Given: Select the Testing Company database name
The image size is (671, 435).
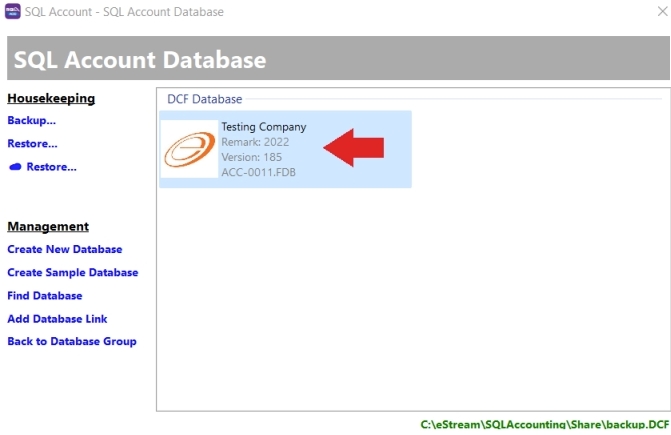Looking at the screenshot, I should [x=263, y=127].
